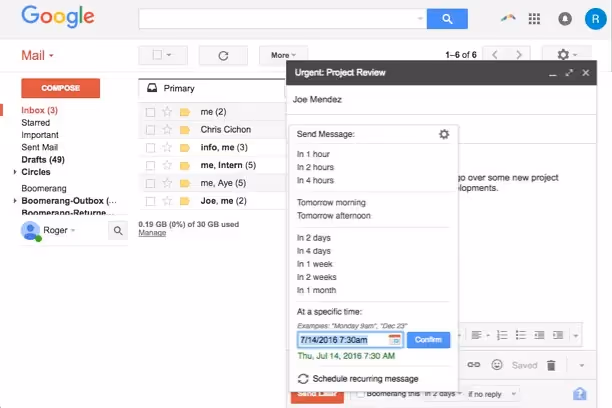
Task: Choose 'In 4 hours' send option
Action: (x=315, y=180)
